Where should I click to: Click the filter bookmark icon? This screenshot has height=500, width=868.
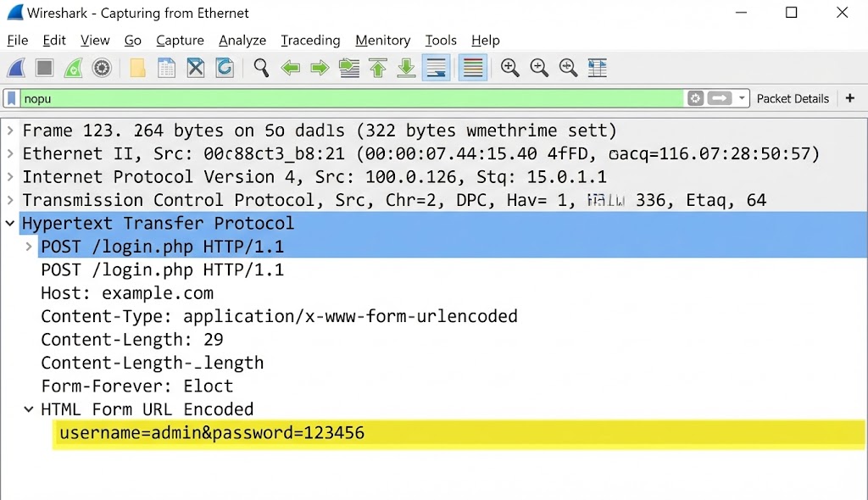point(10,97)
